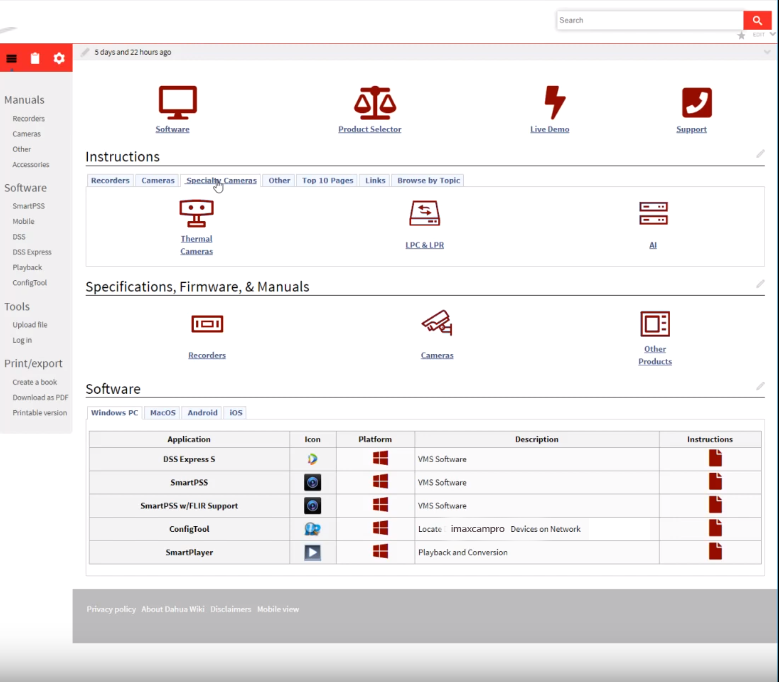Click Printable version in sidebar
The height and width of the screenshot is (682, 779).
40,413
